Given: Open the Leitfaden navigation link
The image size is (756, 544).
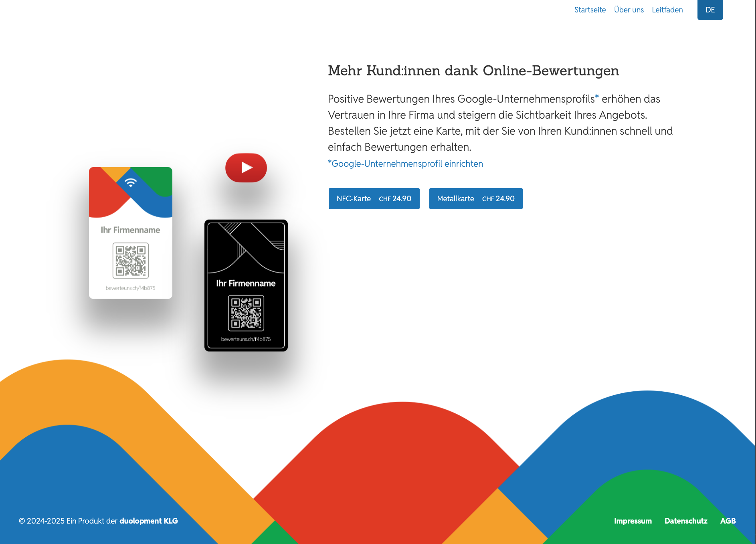Looking at the screenshot, I should [x=667, y=10].
